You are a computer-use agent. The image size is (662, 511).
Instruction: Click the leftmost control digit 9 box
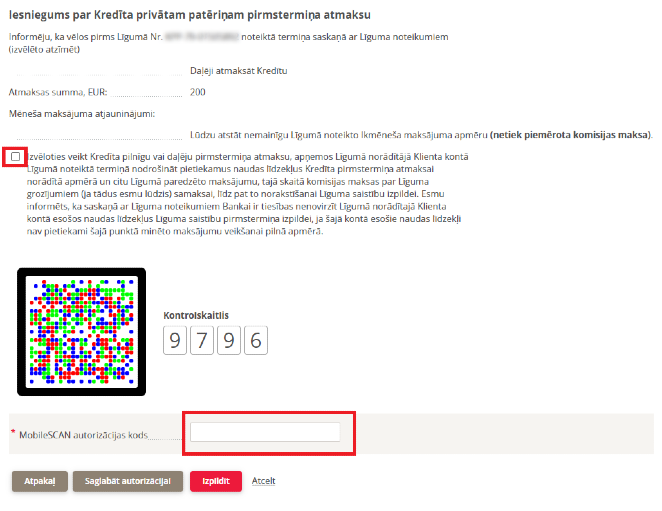(175, 340)
